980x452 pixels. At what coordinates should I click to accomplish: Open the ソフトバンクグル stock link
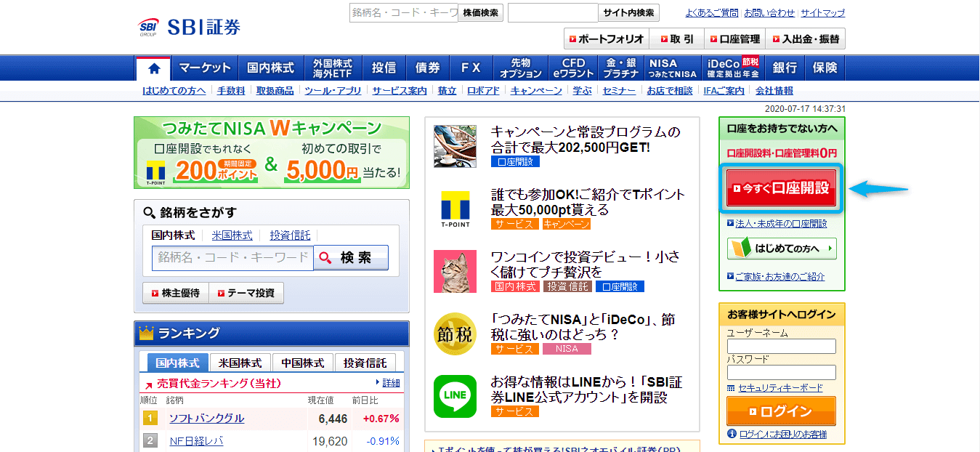pyautogui.click(x=206, y=419)
